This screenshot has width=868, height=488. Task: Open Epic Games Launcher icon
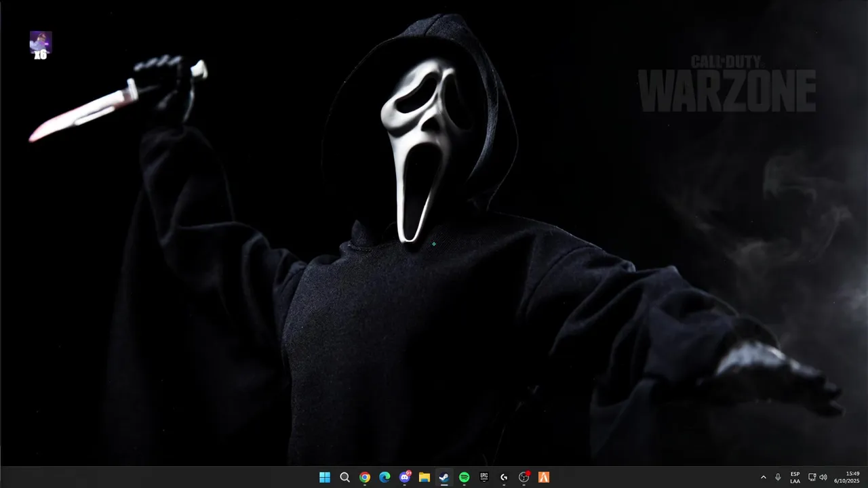coord(484,477)
